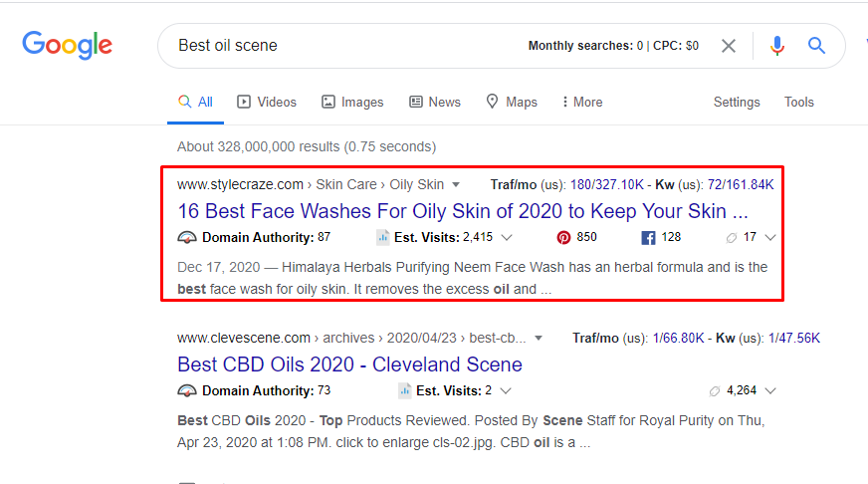868x484 pixels.
Task: Click Pinterest icon on StyleCraze result
Action: click(x=563, y=238)
